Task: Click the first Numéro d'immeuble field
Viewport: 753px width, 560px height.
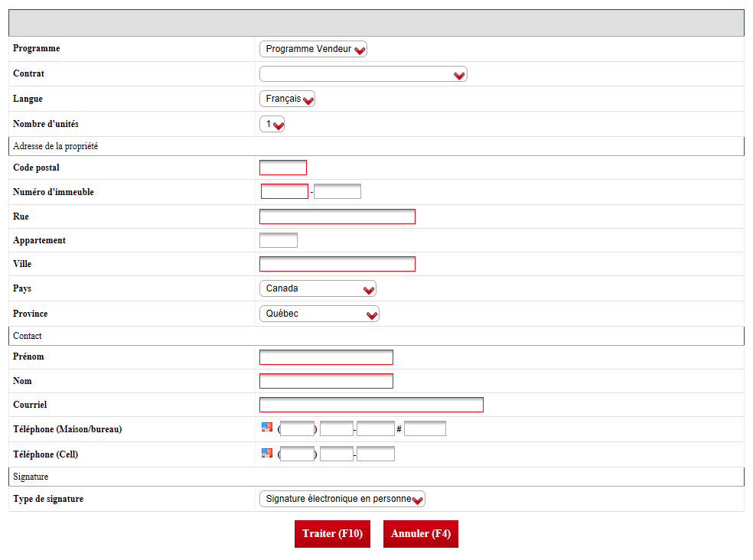Action: click(x=285, y=191)
